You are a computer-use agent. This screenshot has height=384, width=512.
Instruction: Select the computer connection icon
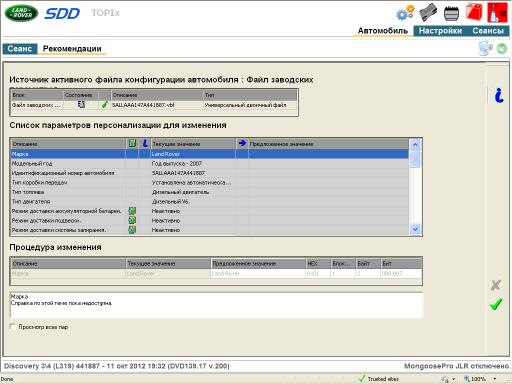[x=485, y=48]
